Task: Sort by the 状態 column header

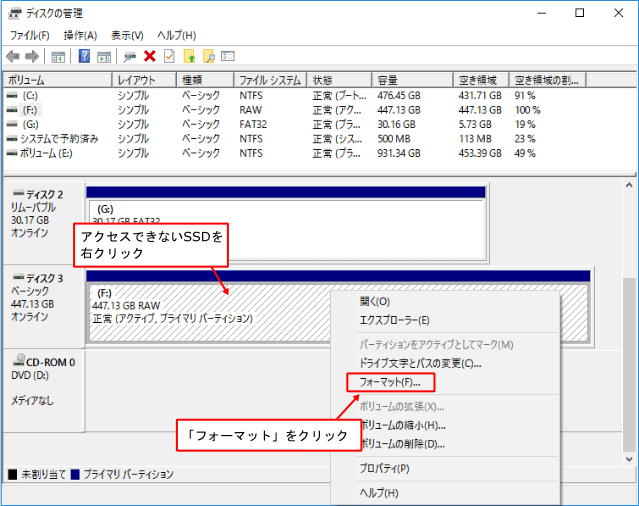Action: [x=339, y=80]
